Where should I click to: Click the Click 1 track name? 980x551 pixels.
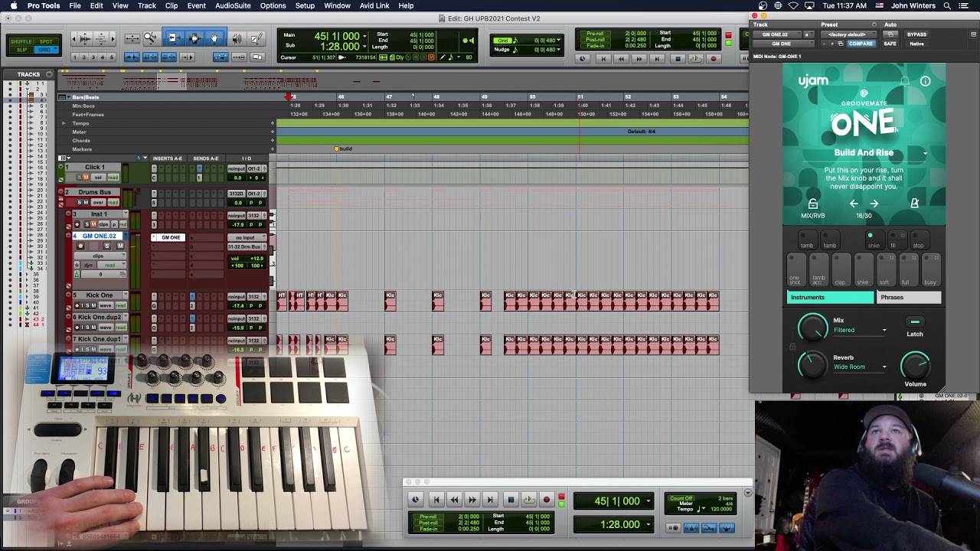[95, 167]
